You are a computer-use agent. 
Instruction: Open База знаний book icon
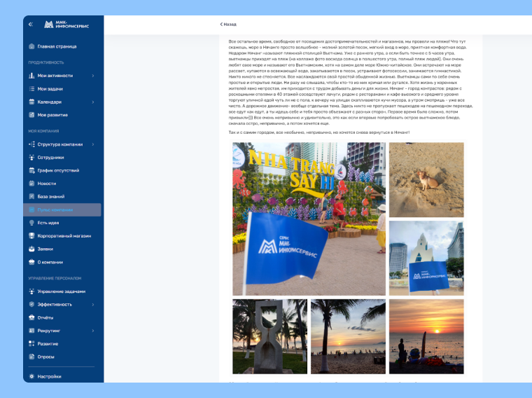coord(31,196)
